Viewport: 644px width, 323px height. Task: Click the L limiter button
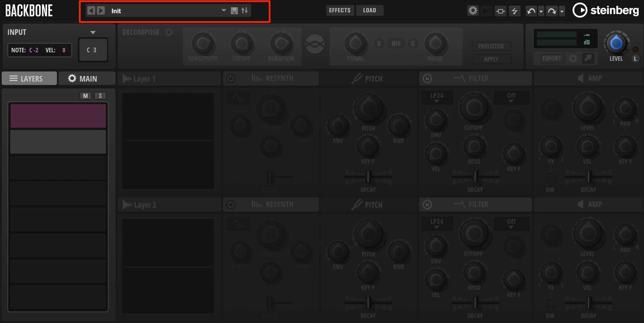635,59
